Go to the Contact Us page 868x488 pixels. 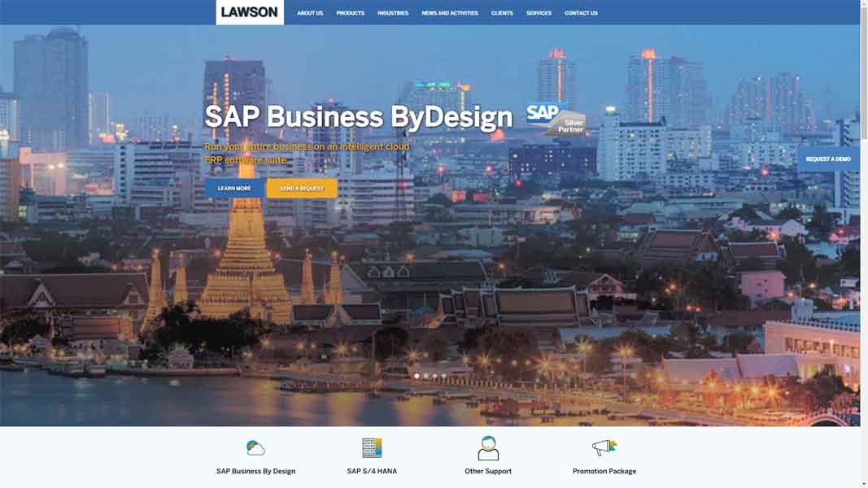click(581, 13)
